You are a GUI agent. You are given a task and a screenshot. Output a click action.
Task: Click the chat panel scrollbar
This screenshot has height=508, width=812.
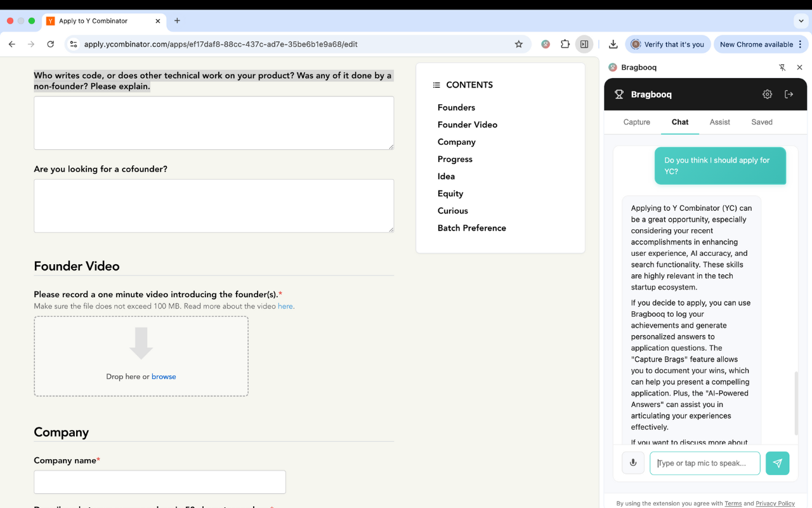tap(796, 403)
